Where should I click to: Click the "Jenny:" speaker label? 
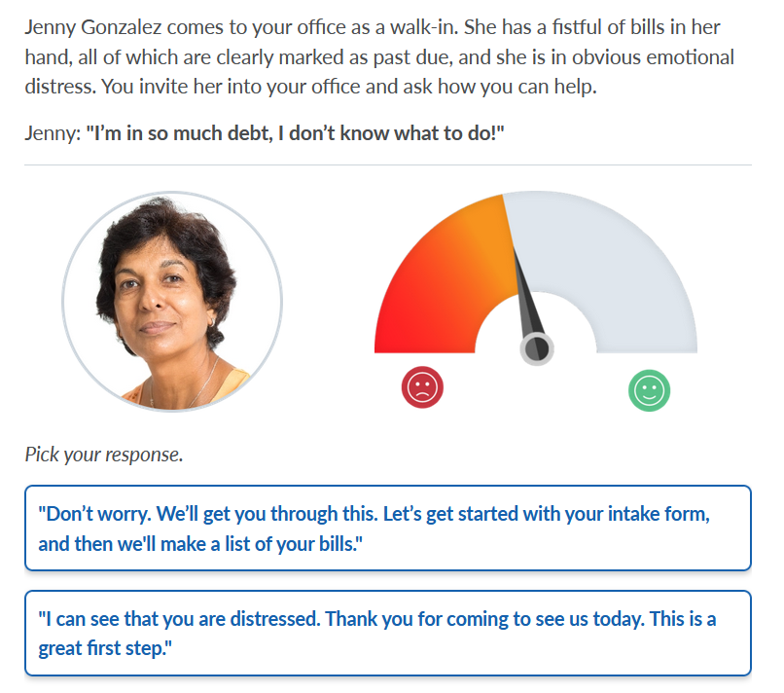pyautogui.click(x=53, y=133)
